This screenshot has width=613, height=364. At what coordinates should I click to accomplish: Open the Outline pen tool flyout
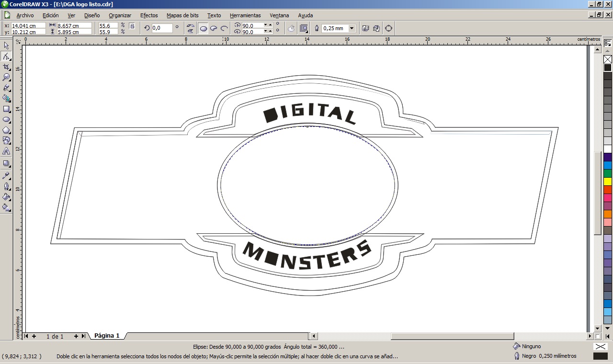point(6,186)
